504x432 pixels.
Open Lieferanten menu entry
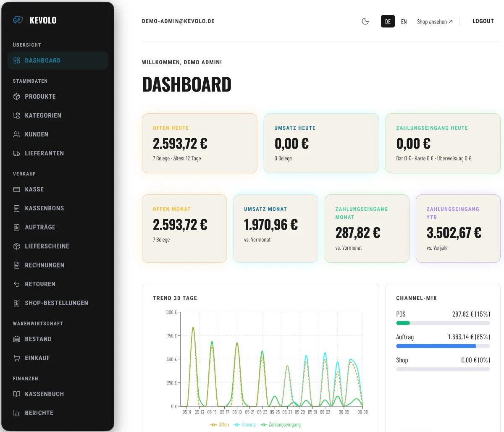coord(58,153)
